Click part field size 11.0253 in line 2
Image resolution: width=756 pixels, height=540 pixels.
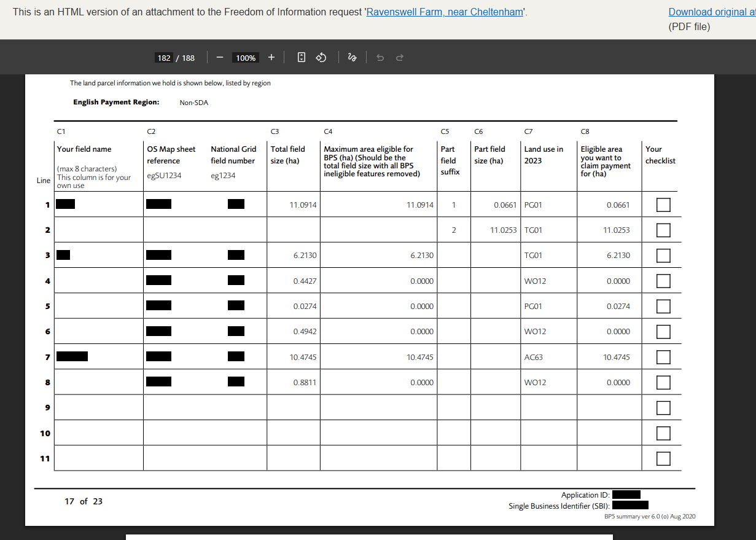[x=504, y=230]
